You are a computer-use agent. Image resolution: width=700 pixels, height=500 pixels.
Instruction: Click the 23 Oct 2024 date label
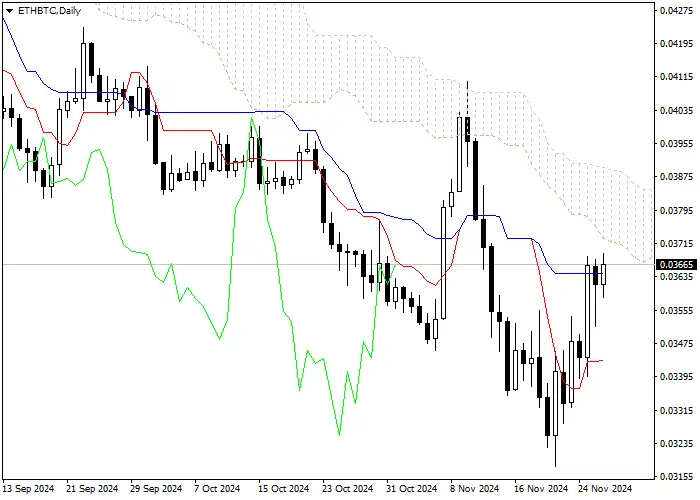pyautogui.click(x=348, y=489)
